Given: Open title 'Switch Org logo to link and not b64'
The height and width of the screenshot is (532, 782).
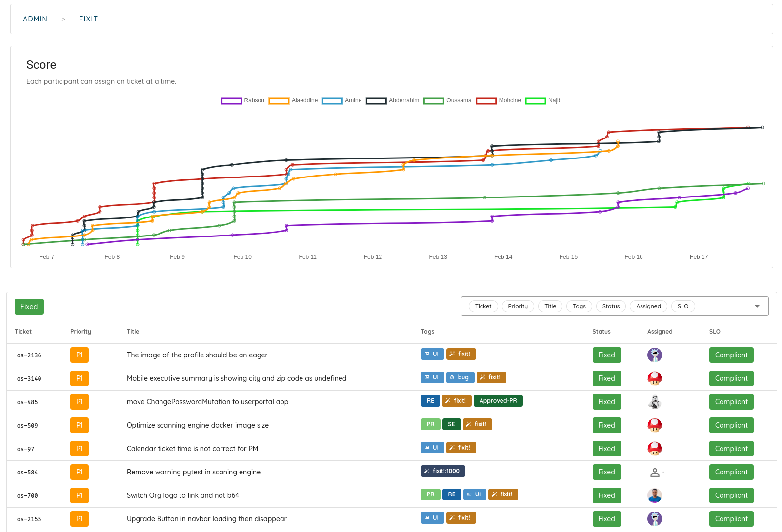Looking at the screenshot, I should click(x=183, y=495).
